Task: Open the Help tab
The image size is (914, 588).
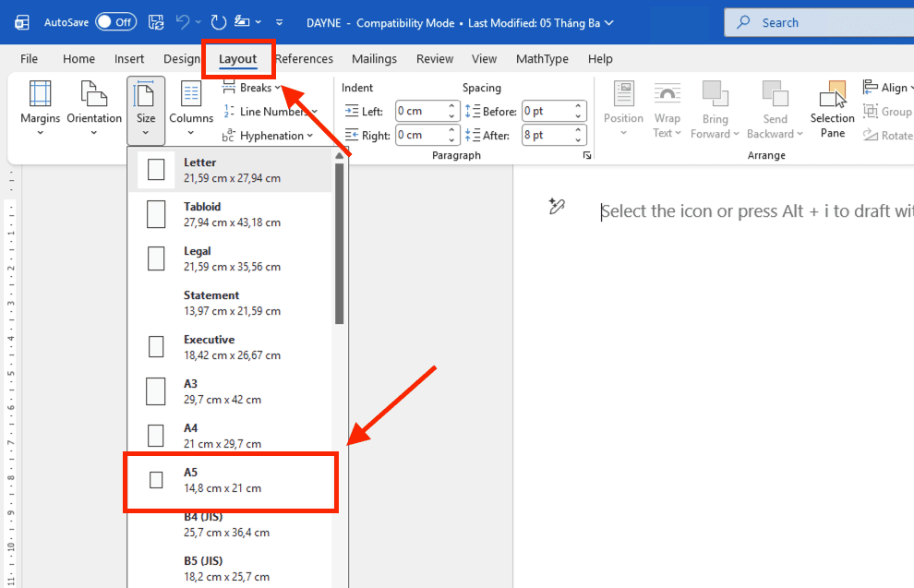Action: [600, 59]
